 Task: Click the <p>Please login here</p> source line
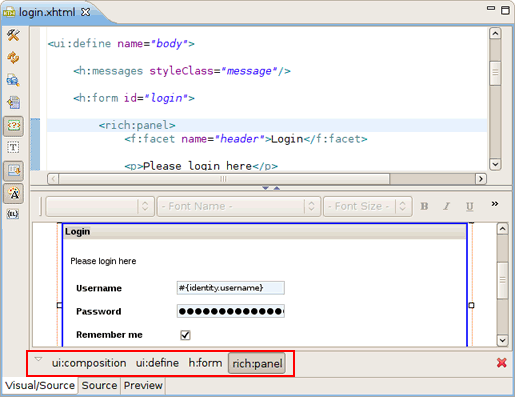click(201, 166)
